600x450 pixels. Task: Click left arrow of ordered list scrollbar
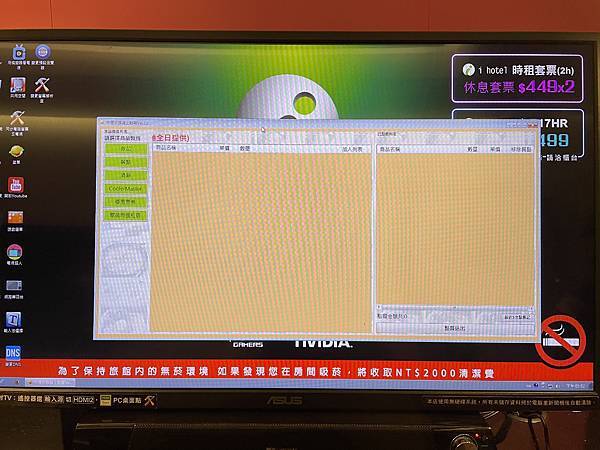pos(379,307)
